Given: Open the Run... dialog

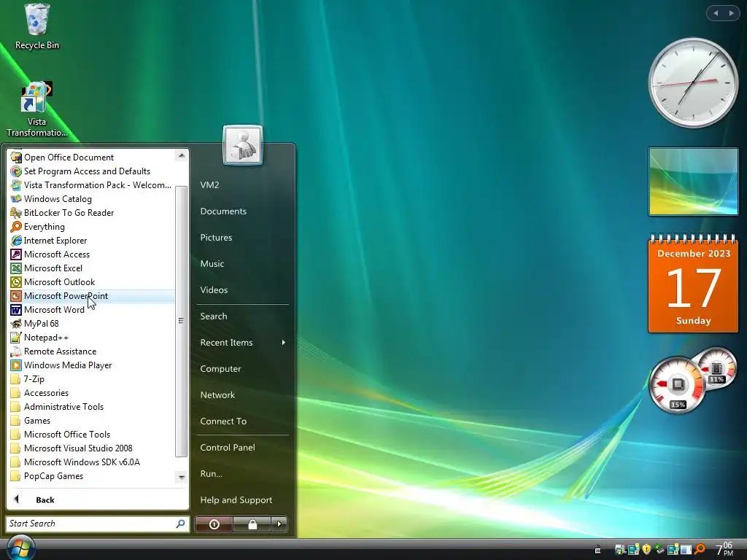Looking at the screenshot, I should (x=242, y=473).
